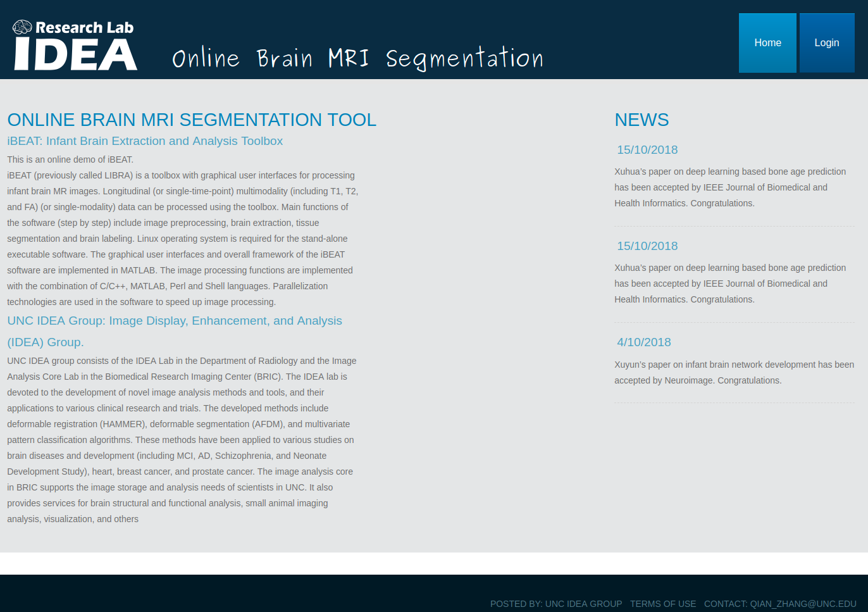Screen dimensions: 868x612
Task: Click the IDEA Research Lab logo
Action: tap(75, 45)
